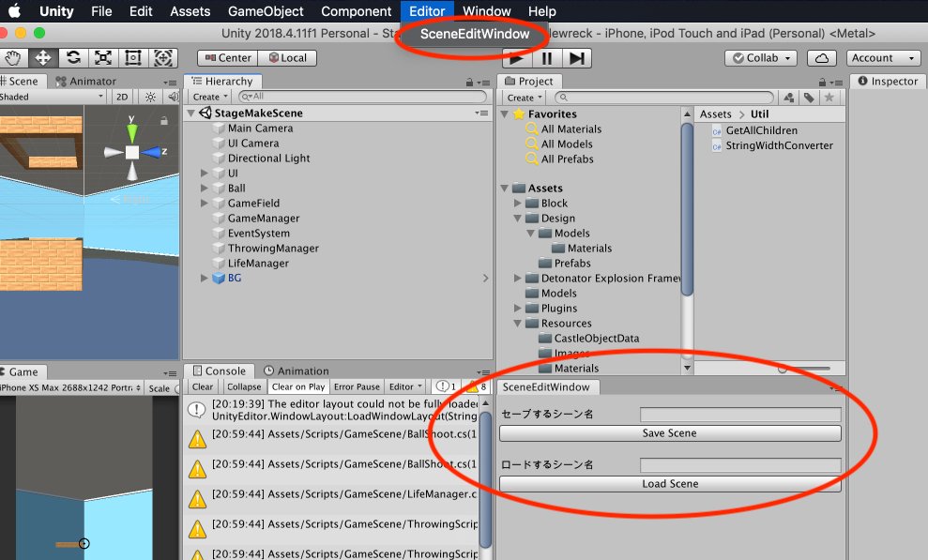The image size is (928, 560).
Task: Select the StringWidthConverter script
Action: coord(779,145)
